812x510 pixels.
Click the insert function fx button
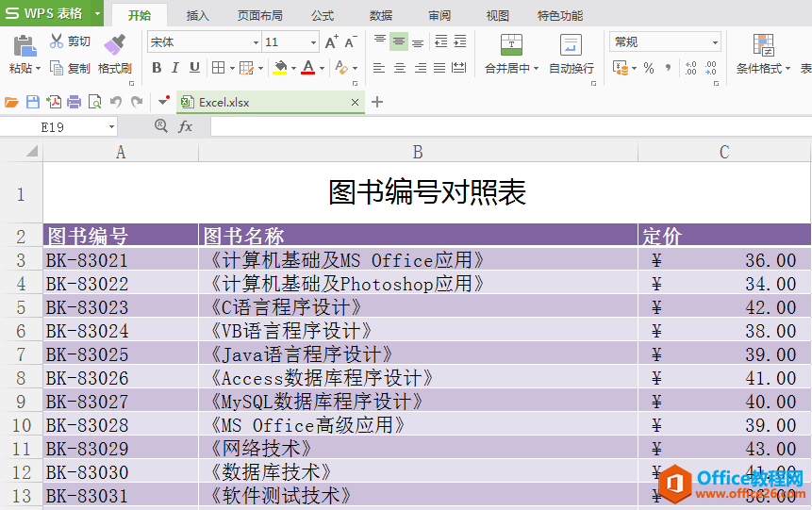(185, 126)
